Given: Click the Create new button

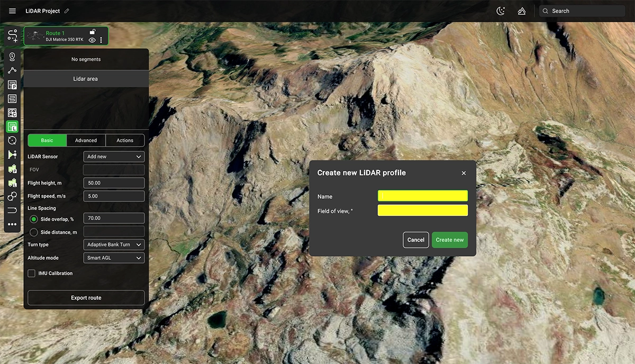Looking at the screenshot, I should point(450,240).
